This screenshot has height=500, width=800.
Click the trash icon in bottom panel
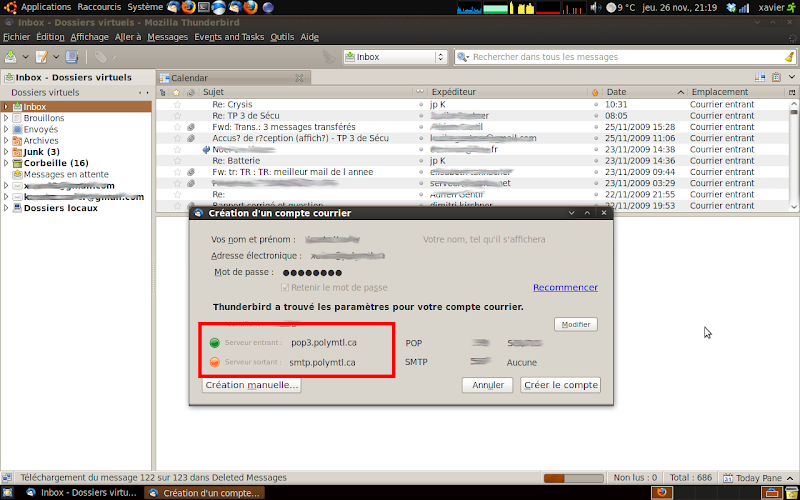coord(792,493)
